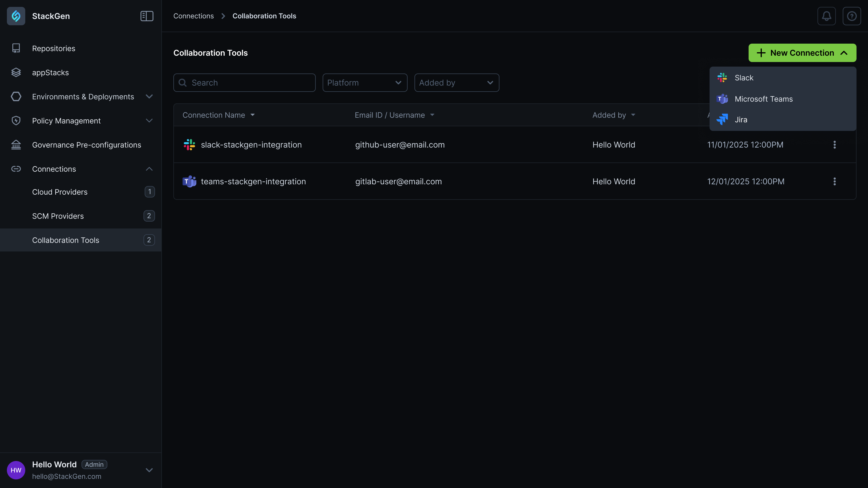Click the Microsoft Teams icon in dropdown menu
The height and width of the screenshot is (488, 868).
click(x=722, y=99)
